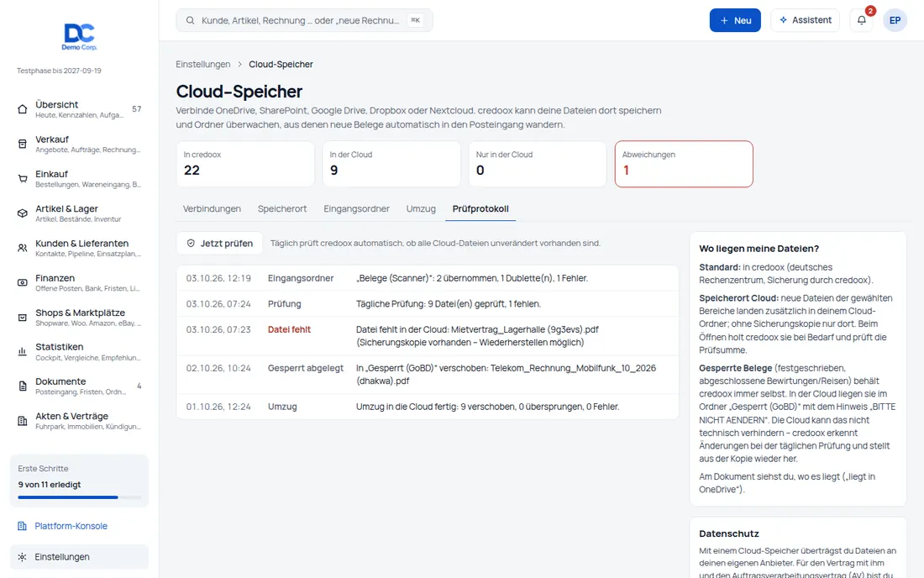This screenshot has width=924, height=578.
Task: Click the Wo liegen meine Dateien? heading
Action: point(759,249)
